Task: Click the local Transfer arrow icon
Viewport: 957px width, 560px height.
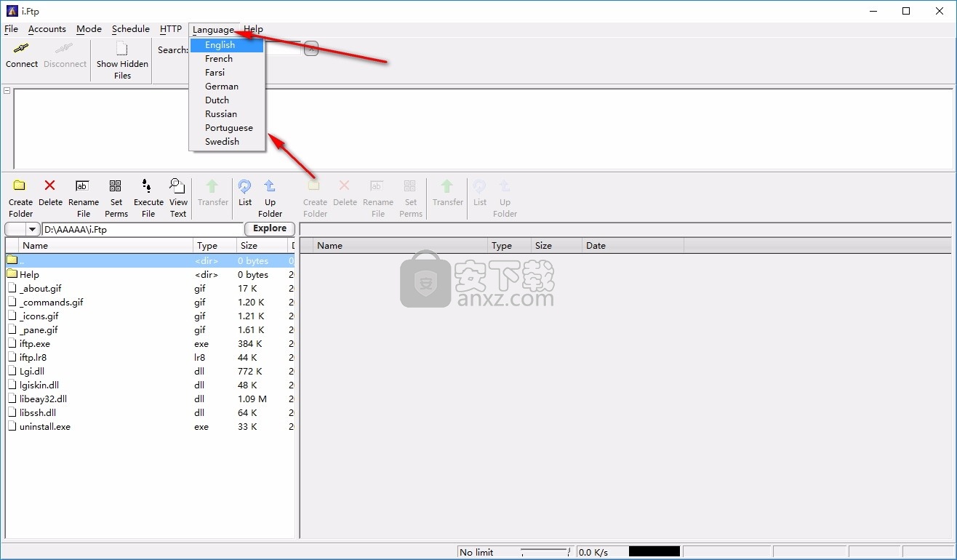Action: 212,186
